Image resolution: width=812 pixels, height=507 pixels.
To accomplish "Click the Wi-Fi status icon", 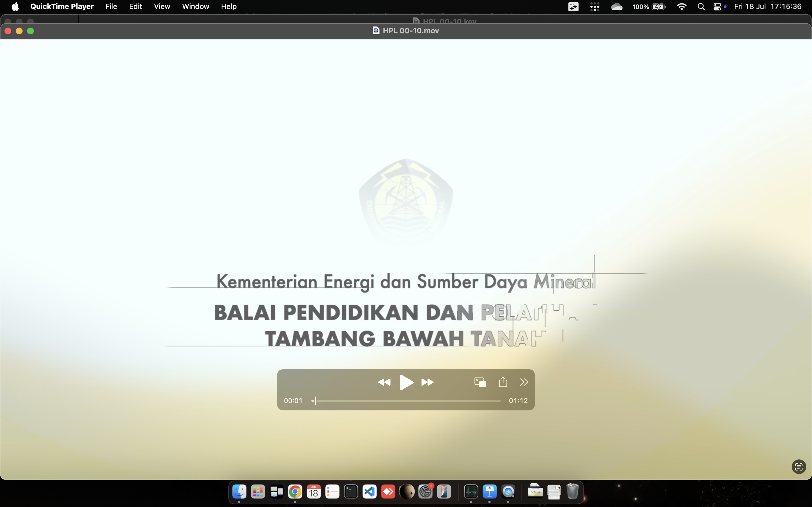I will pos(681,7).
